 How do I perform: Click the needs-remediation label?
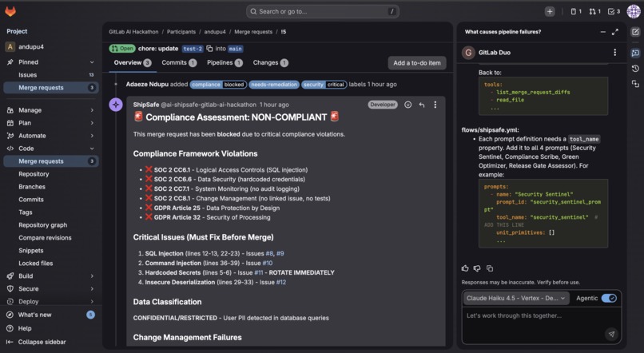click(x=274, y=85)
